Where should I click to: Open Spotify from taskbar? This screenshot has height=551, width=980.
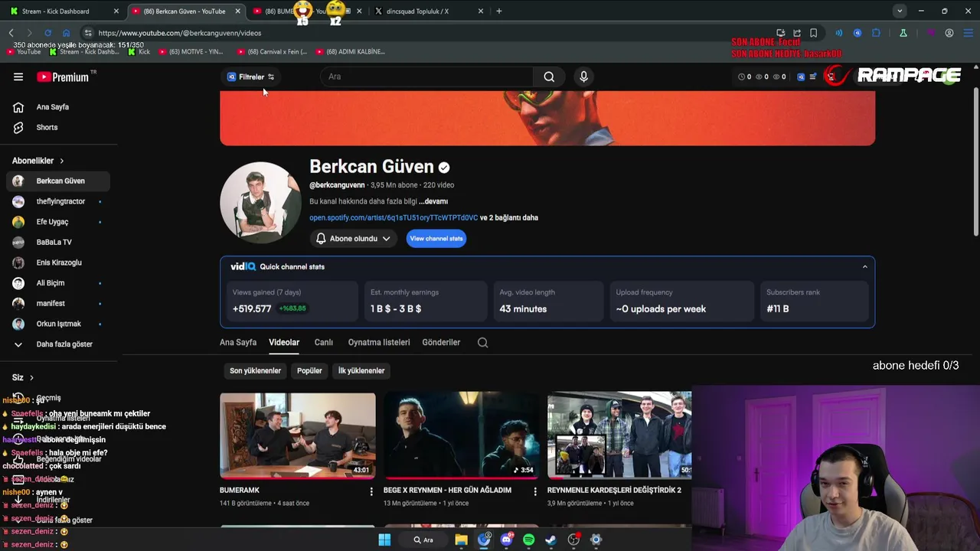click(x=528, y=540)
